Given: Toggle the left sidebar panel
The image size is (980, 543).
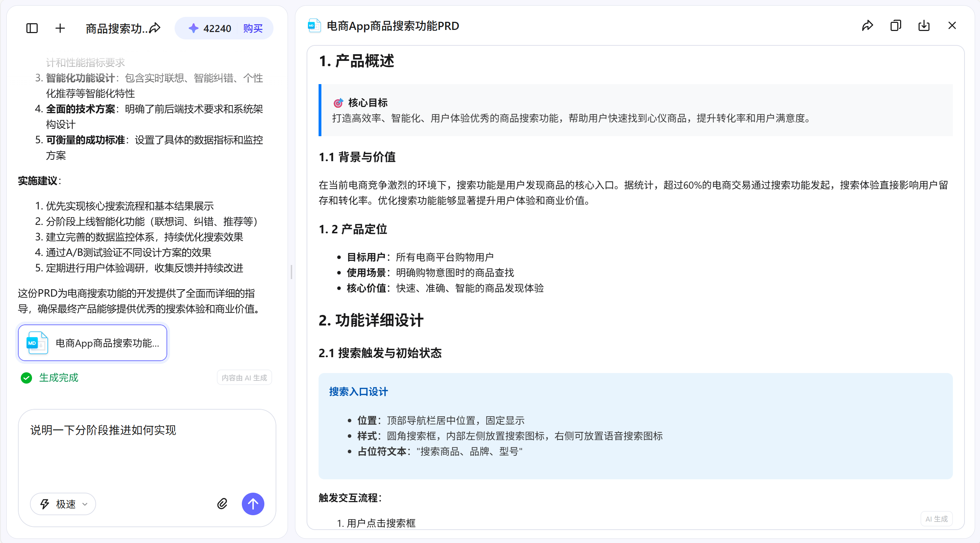Looking at the screenshot, I should click(32, 28).
